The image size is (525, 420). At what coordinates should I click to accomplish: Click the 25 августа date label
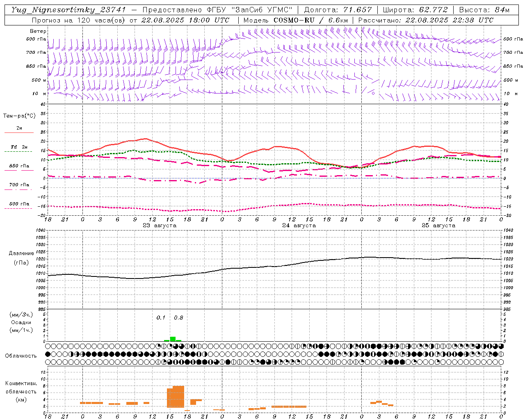tap(438, 226)
